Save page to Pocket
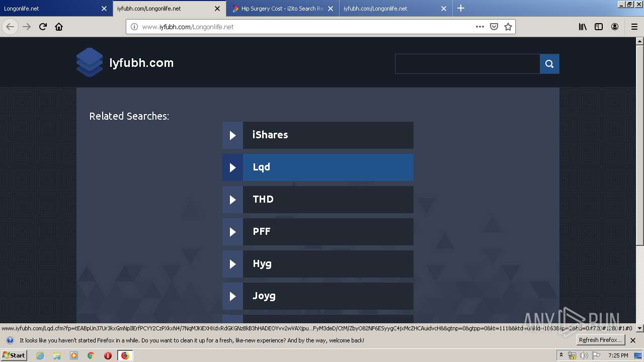 click(x=494, y=27)
